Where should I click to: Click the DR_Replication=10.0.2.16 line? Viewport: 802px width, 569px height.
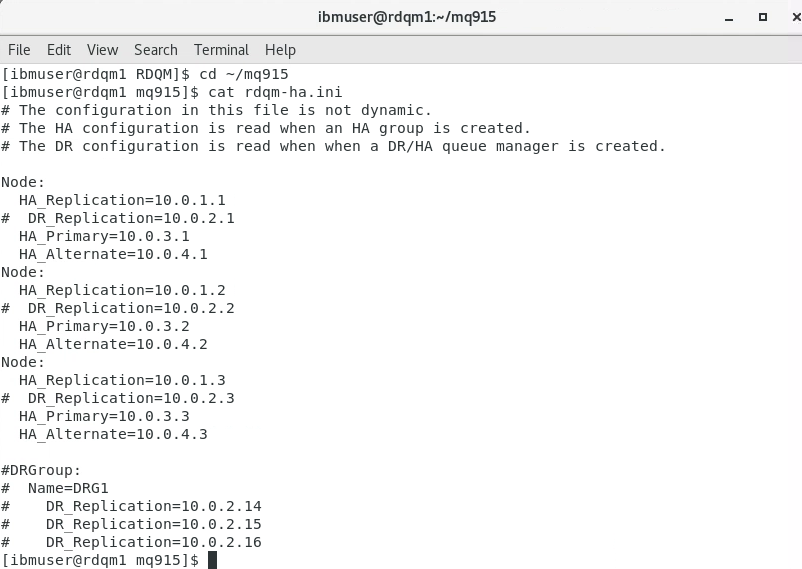131,542
